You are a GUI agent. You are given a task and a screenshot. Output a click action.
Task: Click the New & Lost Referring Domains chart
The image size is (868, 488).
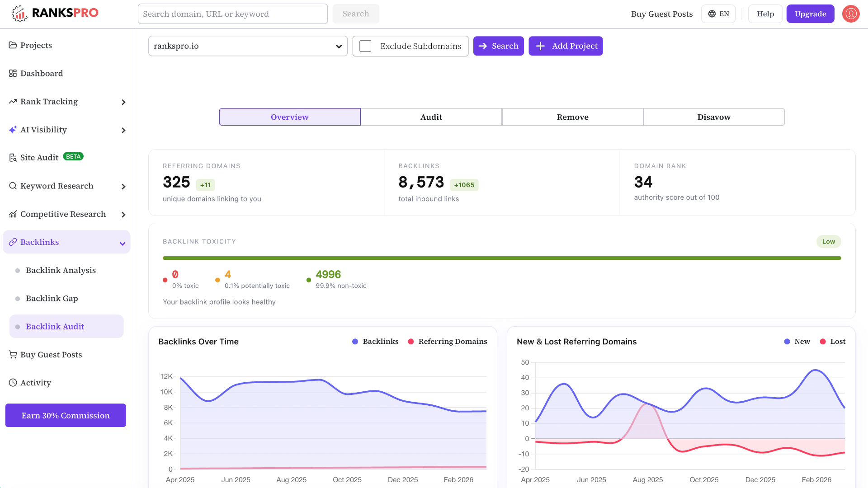tap(690, 416)
